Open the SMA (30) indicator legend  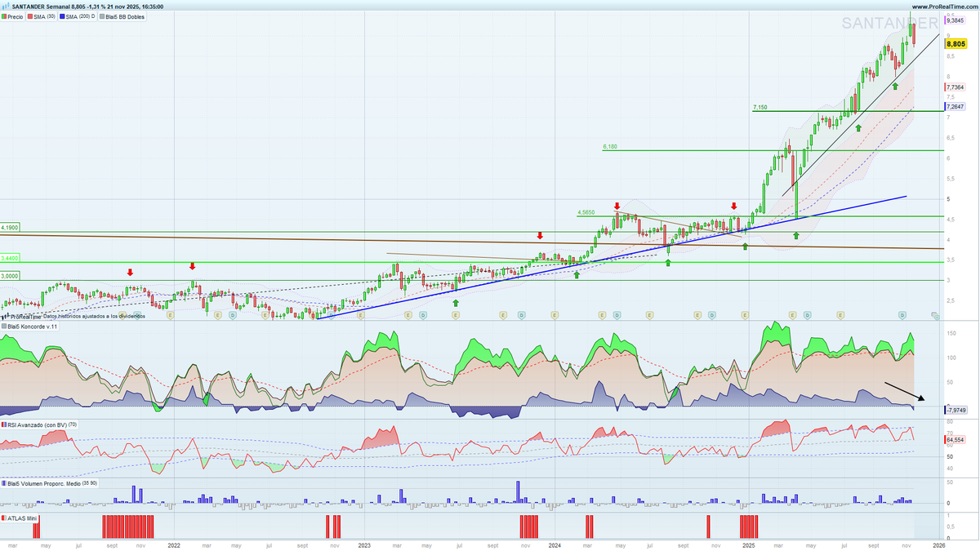[x=42, y=16]
